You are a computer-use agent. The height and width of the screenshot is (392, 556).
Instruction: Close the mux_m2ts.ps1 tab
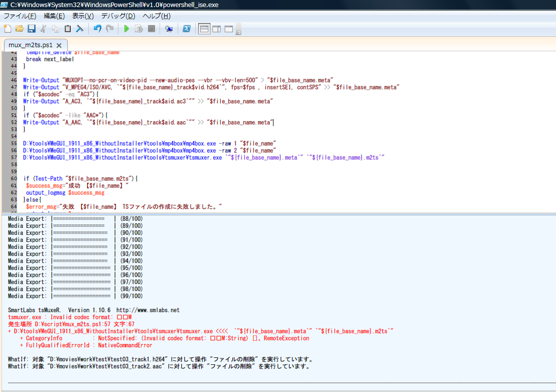point(59,45)
